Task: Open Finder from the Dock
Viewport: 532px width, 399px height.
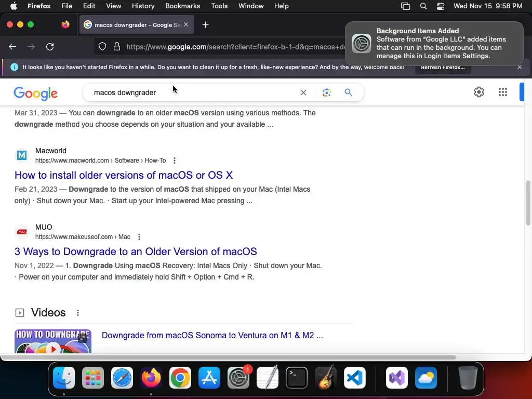Action: [64, 378]
